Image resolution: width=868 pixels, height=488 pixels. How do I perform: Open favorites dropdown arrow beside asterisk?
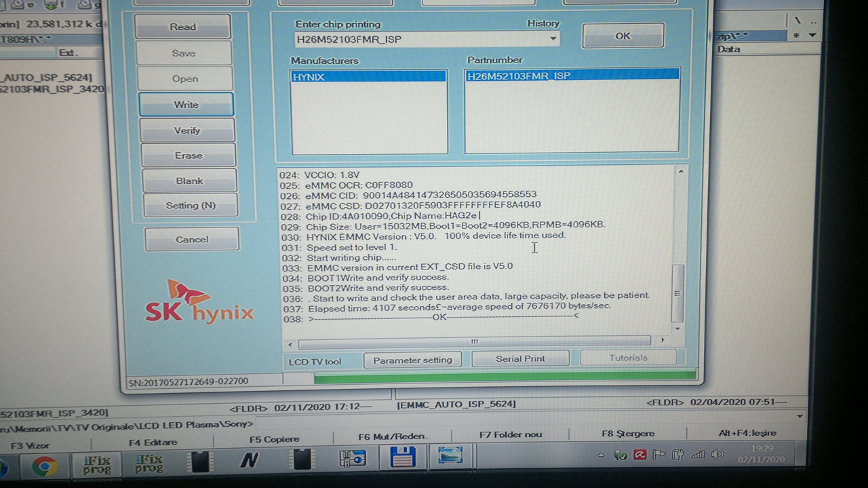click(812, 35)
